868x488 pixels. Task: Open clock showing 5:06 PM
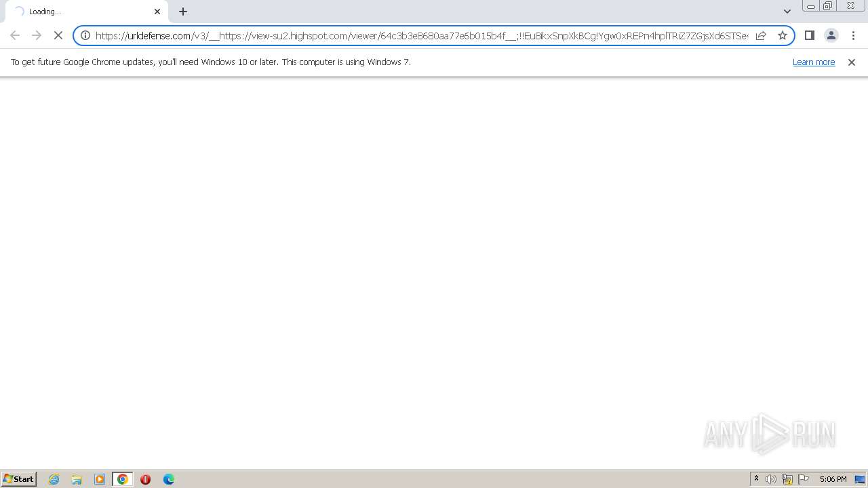[x=833, y=479]
